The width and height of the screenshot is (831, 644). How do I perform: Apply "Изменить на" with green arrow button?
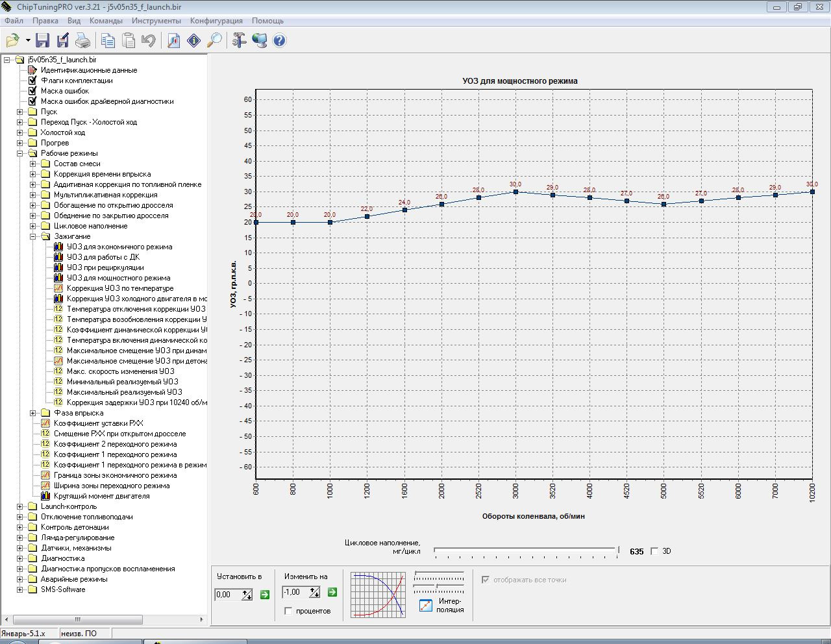pyautogui.click(x=332, y=592)
